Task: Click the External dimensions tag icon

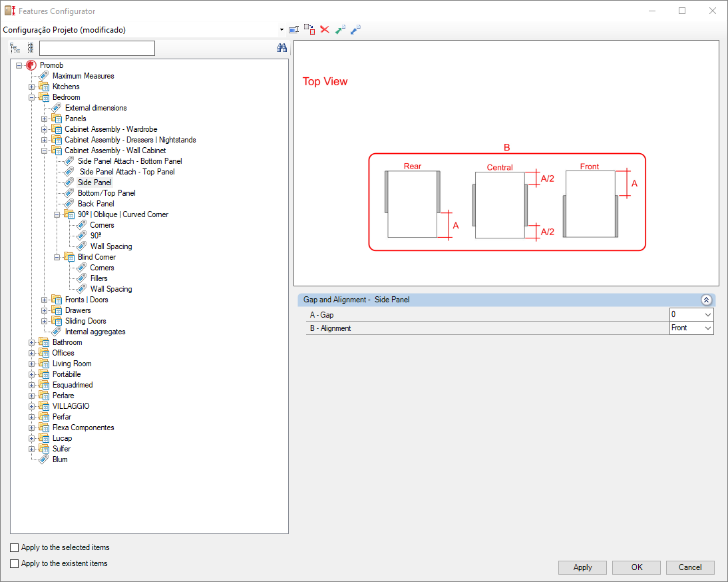Action: (x=56, y=108)
